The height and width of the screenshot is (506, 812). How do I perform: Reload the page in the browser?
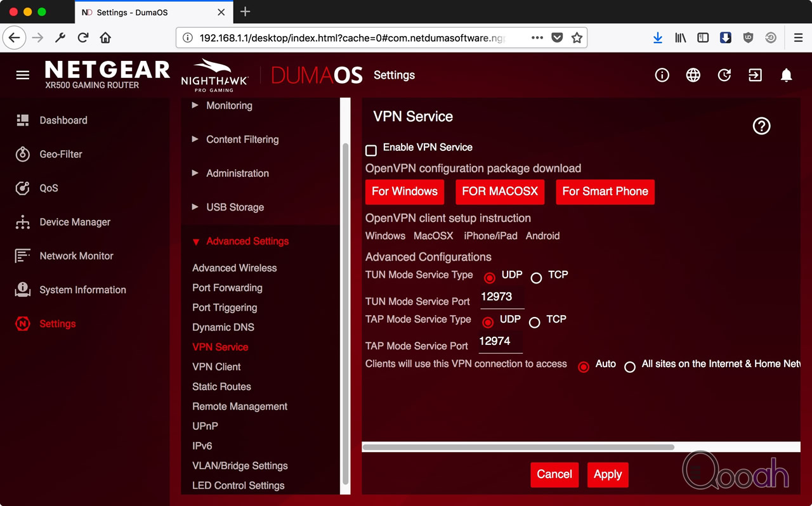(x=83, y=37)
